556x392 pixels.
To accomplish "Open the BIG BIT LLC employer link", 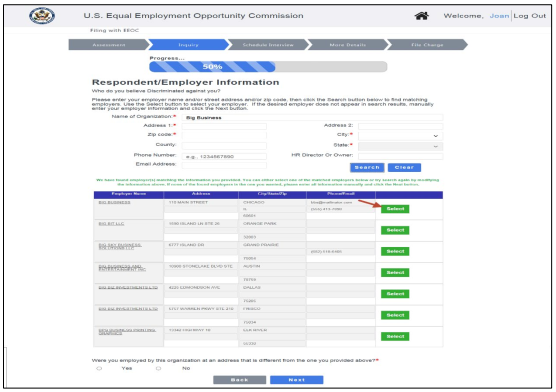I will pos(111,223).
